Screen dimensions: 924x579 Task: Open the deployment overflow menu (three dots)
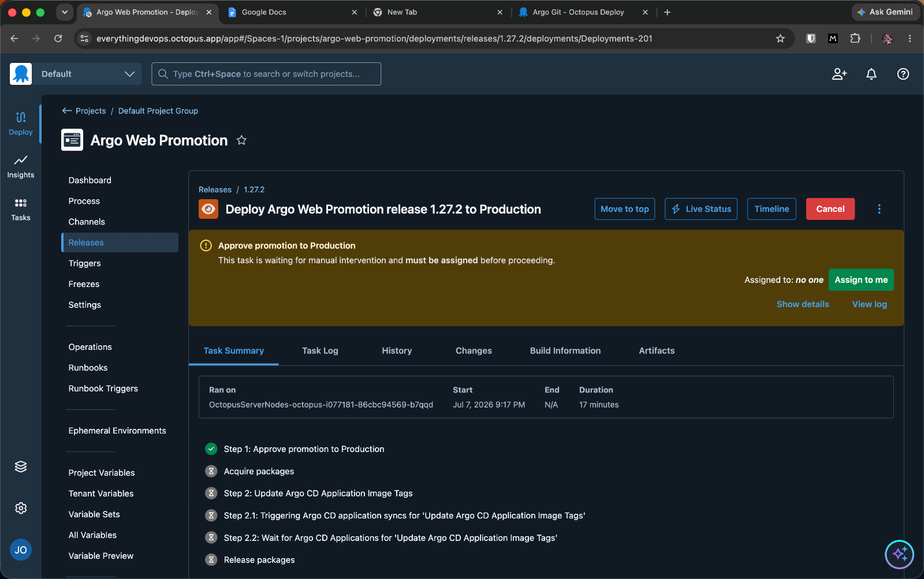pyautogui.click(x=880, y=209)
